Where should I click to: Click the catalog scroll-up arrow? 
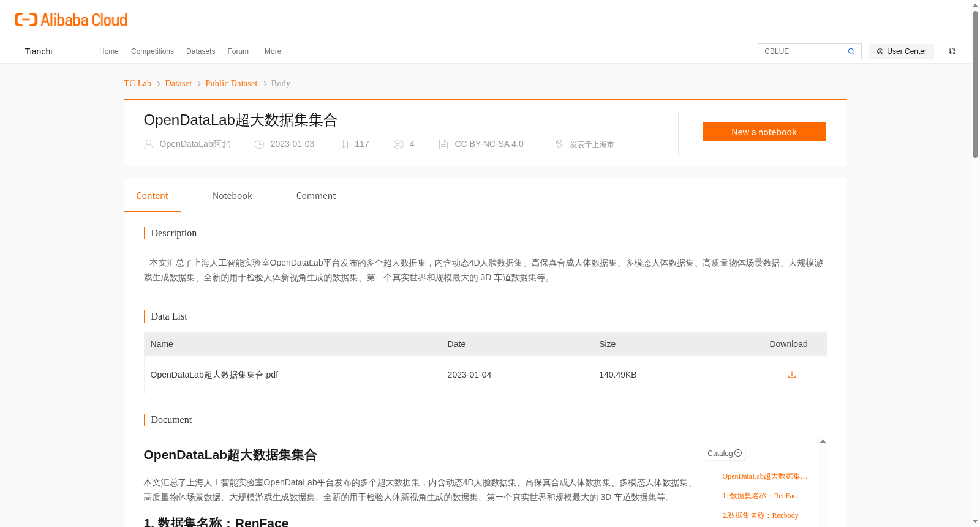(823, 441)
